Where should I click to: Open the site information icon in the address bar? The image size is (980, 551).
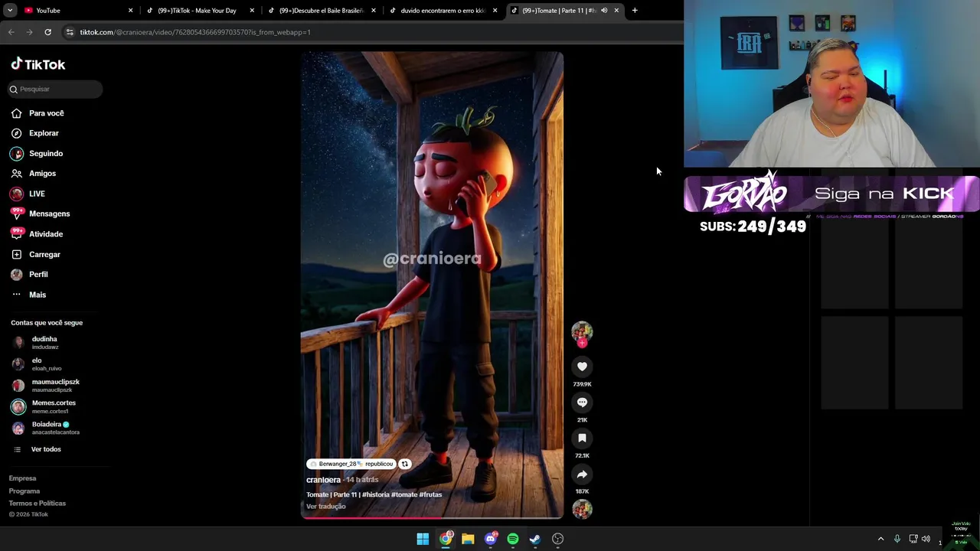70,32
